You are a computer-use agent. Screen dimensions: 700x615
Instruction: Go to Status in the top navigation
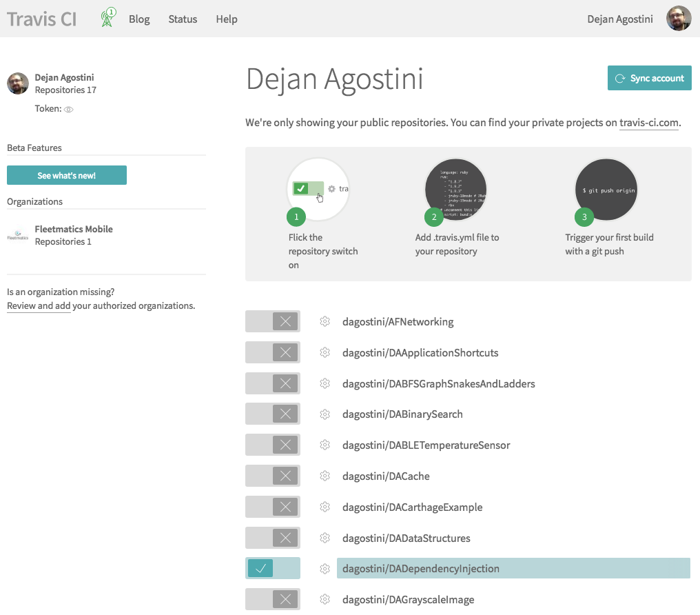183,19
